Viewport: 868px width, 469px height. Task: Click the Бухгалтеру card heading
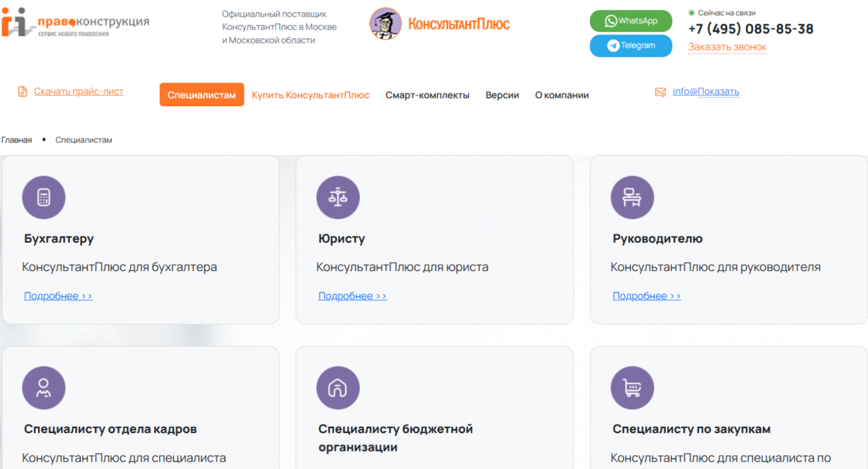[59, 239]
